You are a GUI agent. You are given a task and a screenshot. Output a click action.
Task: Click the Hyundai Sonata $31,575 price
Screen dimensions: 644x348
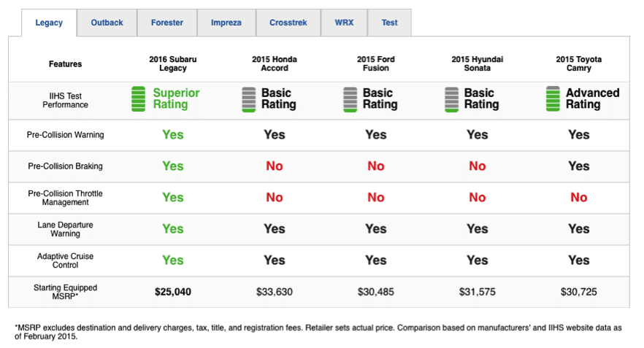click(x=477, y=292)
